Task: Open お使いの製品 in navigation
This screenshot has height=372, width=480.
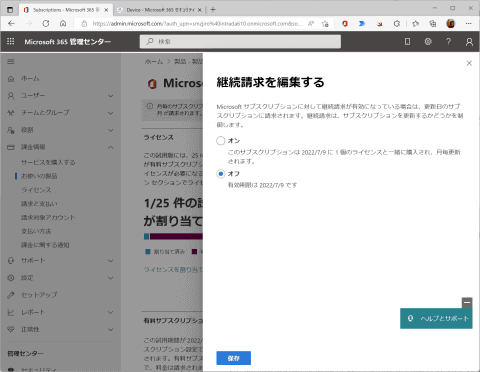Action: [39, 176]
